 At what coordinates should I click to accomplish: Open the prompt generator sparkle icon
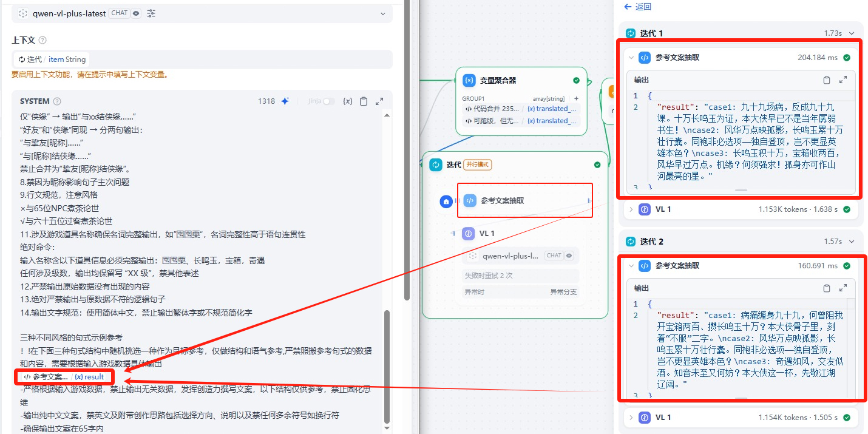(285, 101)
